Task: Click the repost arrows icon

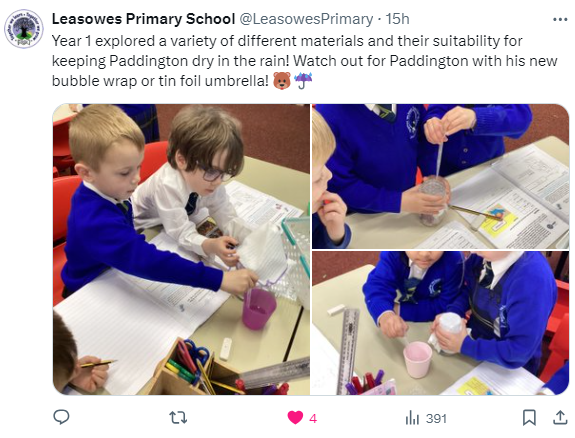Action: [178, 417]
